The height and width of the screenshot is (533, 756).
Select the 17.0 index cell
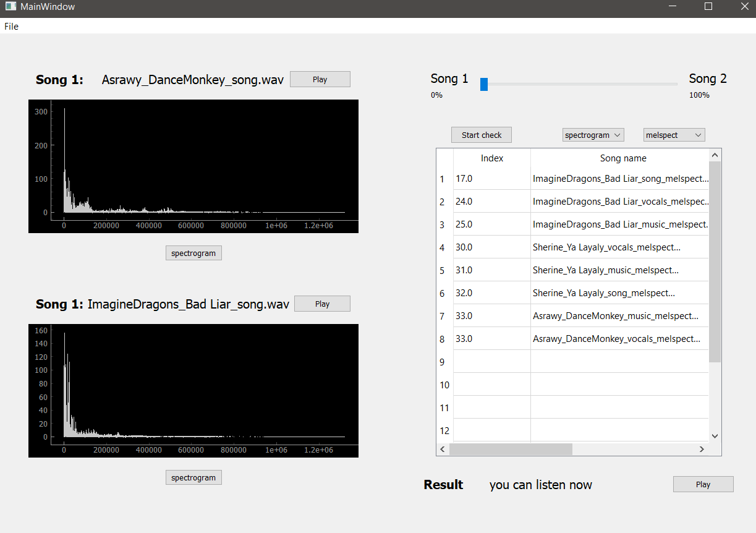492,179
